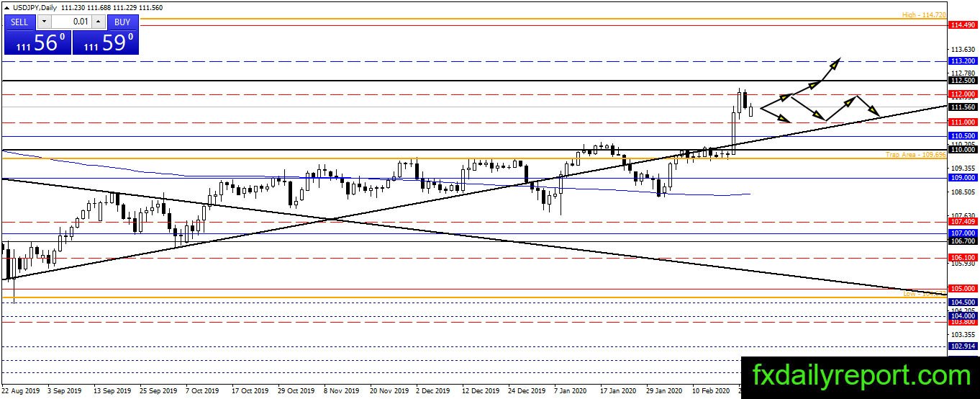Image resolution: width=980 pixels, height=399 pixels.
Task: Click the 111.000 red price label
Action: point(963,122)
